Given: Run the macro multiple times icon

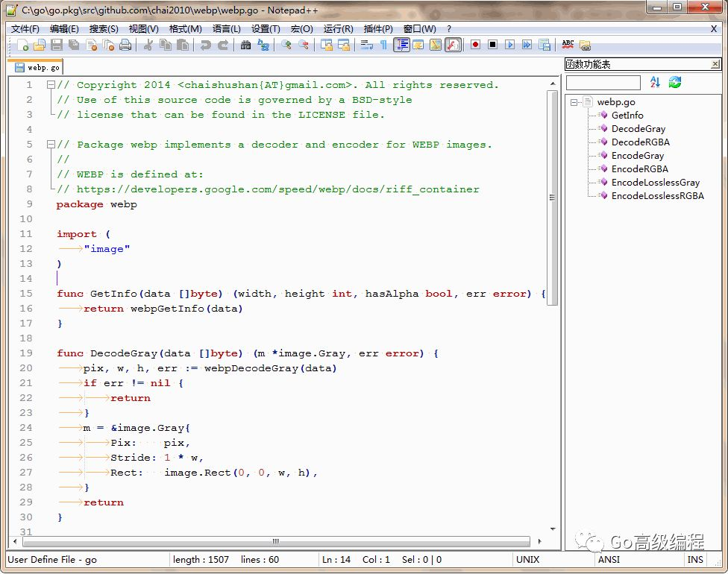Looking at the screenshot, I should (x=527, y=45).
